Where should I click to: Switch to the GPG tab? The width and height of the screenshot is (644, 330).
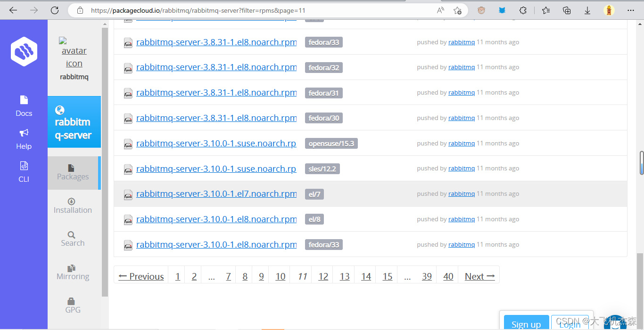pyautogui.click(x=73, y=306)
